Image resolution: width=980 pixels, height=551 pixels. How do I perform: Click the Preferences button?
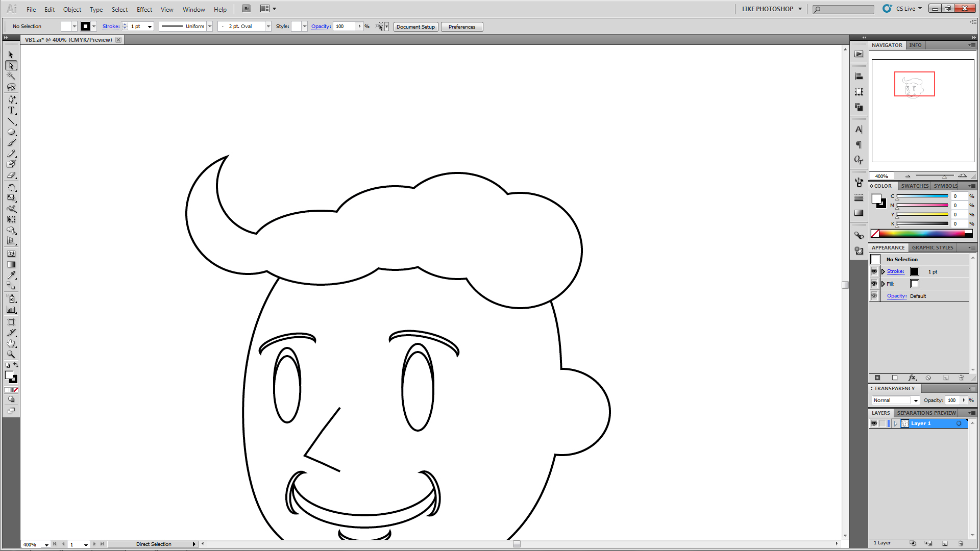[461, 27]
